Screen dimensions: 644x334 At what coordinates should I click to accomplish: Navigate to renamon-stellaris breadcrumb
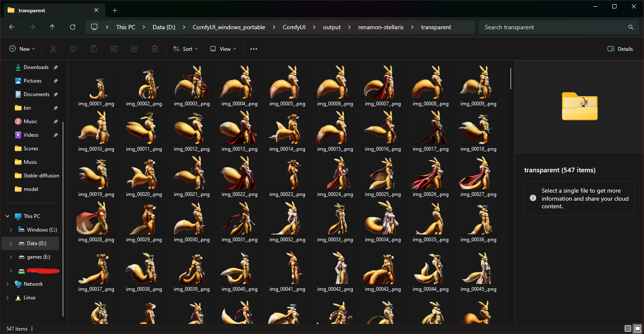pos(381,27)
